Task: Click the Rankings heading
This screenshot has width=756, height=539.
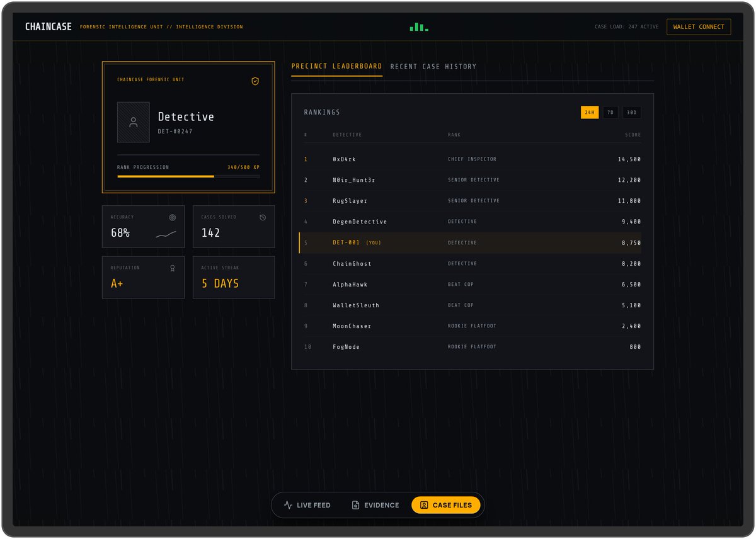Action: click(x=322, y=113)
